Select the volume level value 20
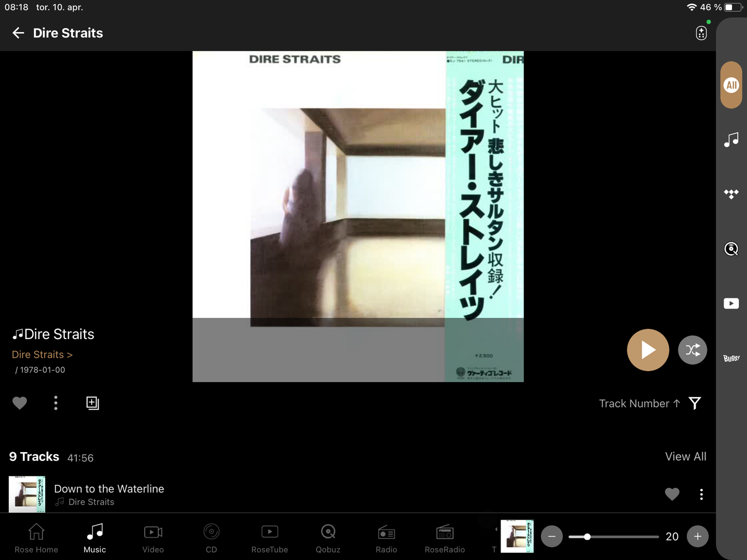Screen dimensions: 747x560 tap(672, 537)
